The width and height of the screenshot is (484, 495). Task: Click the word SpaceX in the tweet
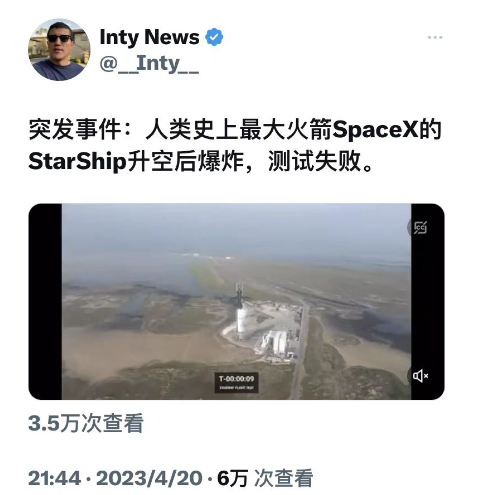[x=375, y=129]
